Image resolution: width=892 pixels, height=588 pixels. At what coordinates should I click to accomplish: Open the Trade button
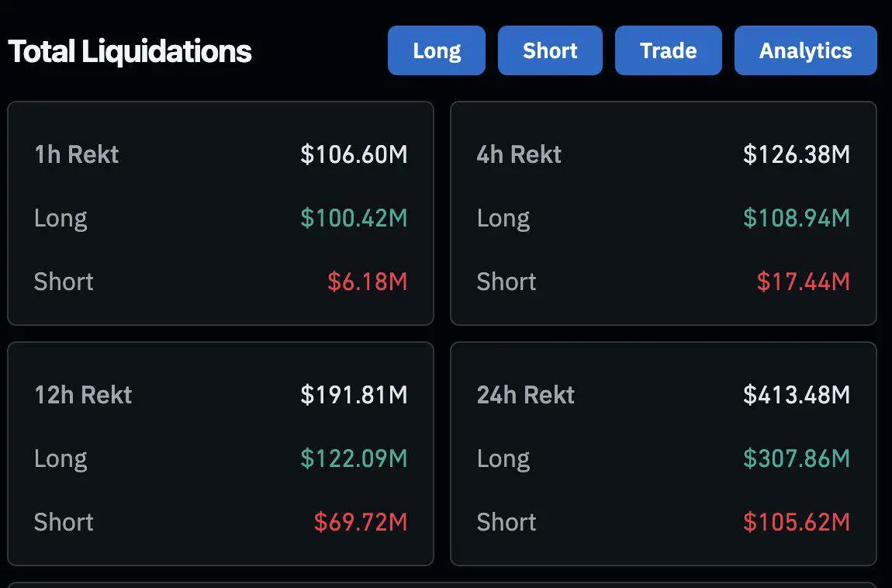(668, 51)
